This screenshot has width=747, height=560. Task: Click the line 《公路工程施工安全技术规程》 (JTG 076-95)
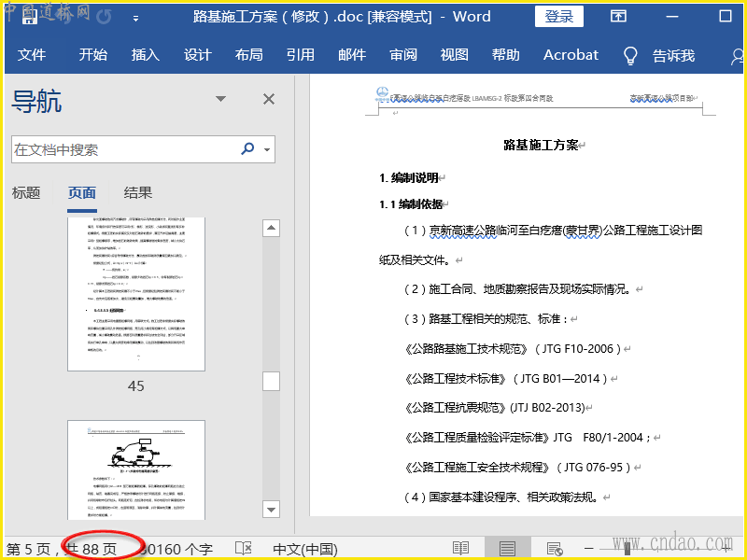pyautogui.click(x=517, y=468)
